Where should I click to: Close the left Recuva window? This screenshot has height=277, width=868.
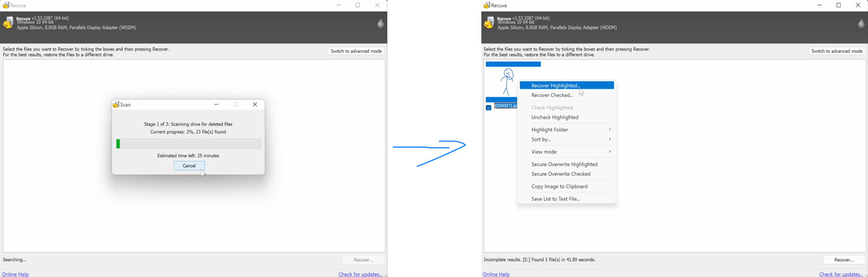pos(377,5)
